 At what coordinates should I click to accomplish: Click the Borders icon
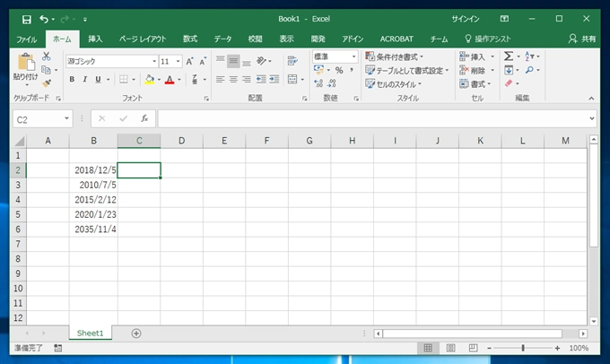(x=123, y=79)
